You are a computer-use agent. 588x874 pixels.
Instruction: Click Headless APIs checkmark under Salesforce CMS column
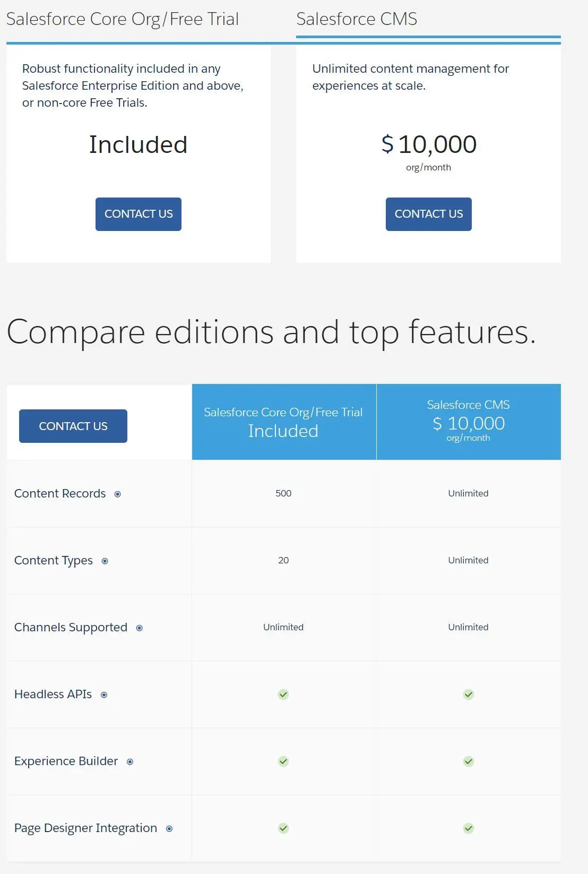point(469,695)
